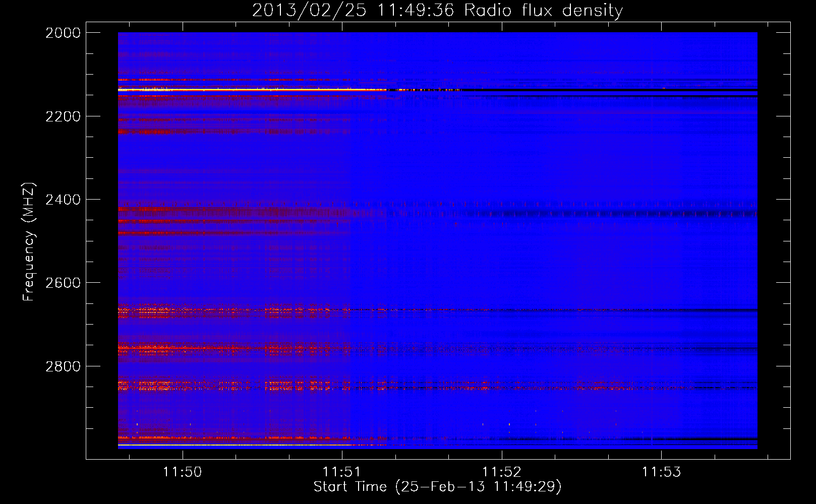Select the '2200' frequency axis label
The height and width of the screenshot is (504, 816).
pyautogui.click(x=63, y=116)
